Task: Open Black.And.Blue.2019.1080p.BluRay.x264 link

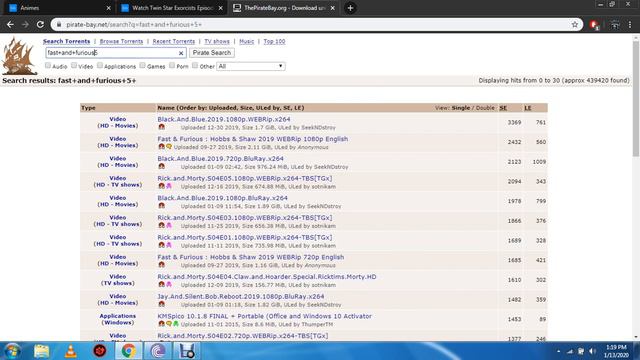Action: point(222,198)
